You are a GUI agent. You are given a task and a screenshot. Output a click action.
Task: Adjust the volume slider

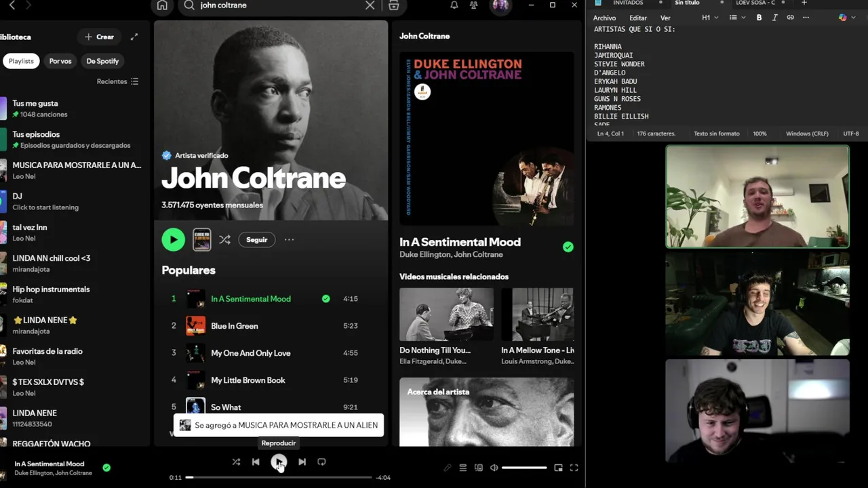pyautogui.click(x=524, y=468)
